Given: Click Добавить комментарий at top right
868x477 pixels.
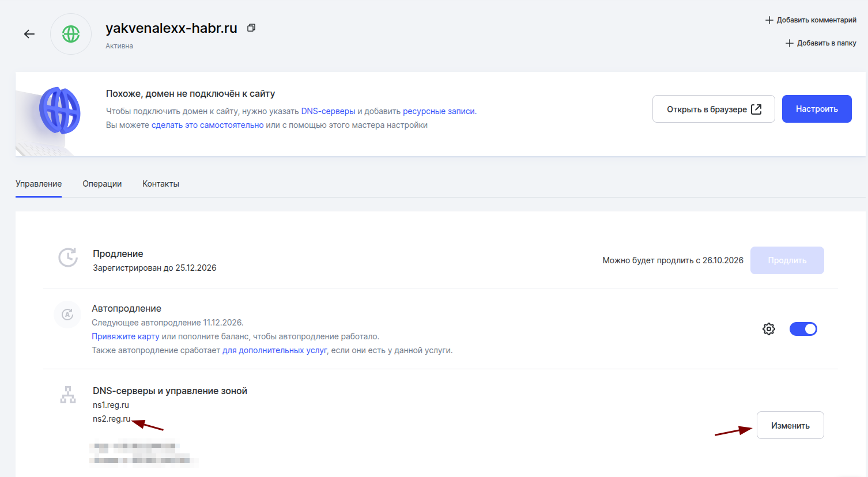Looking at the screenshot, I should 810,20.
